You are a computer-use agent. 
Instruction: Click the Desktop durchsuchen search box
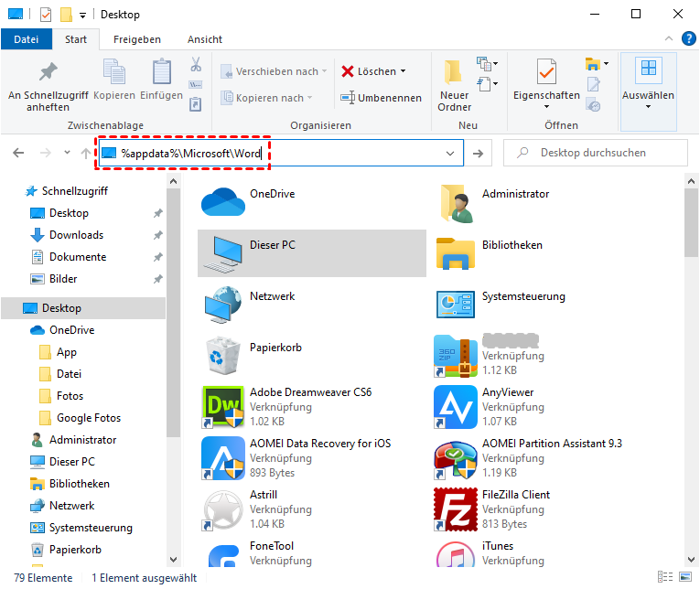tap(596, 153)
